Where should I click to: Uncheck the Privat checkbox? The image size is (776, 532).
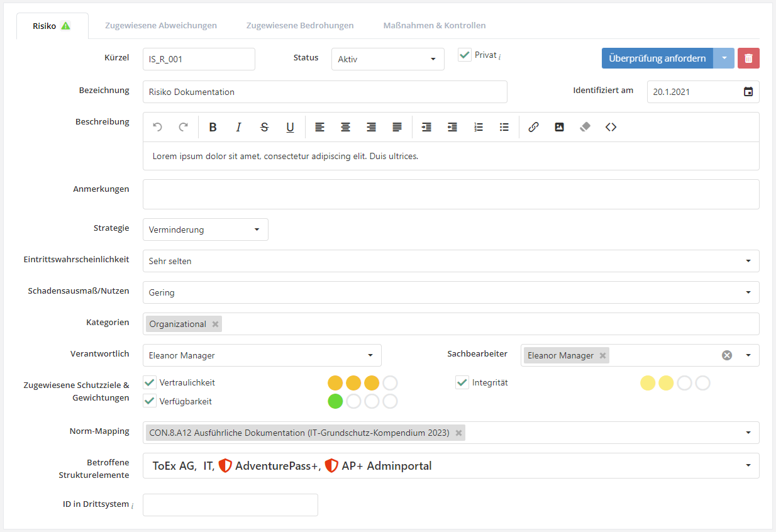click(465, 55)
